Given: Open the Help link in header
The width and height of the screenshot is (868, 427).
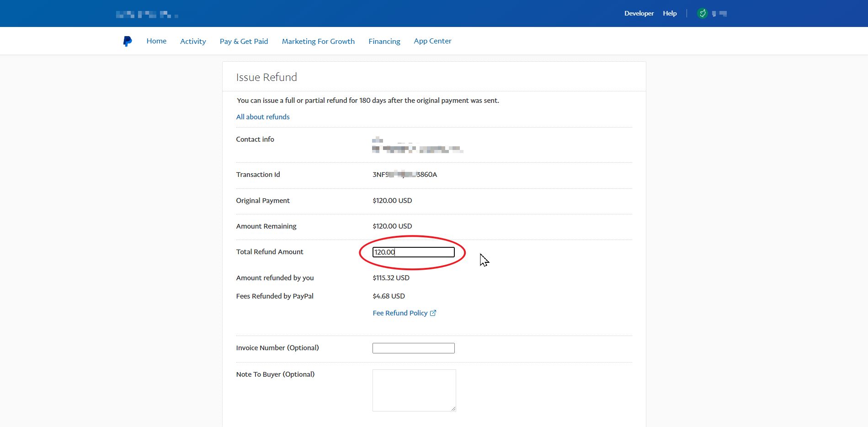Looking at the screenshot, I should pyautogui.click(x=670, y=13).
